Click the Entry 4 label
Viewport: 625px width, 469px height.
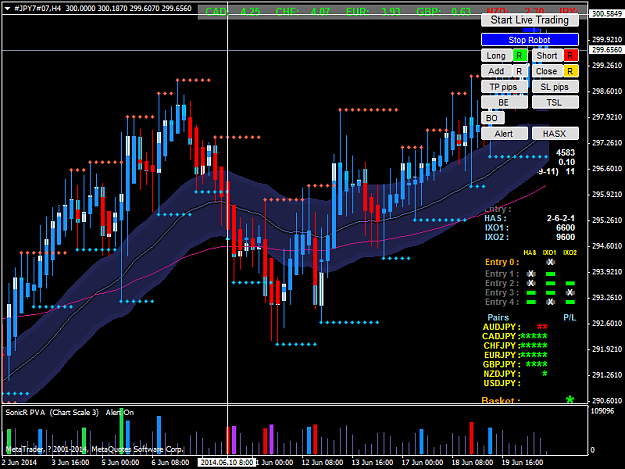[x=502, y=302]
